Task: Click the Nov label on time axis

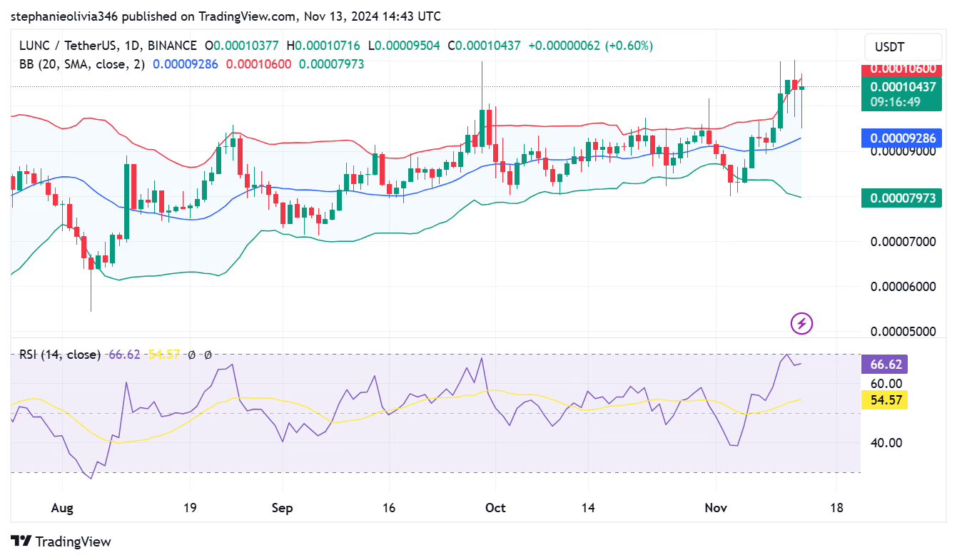Action: pos(716,508)
